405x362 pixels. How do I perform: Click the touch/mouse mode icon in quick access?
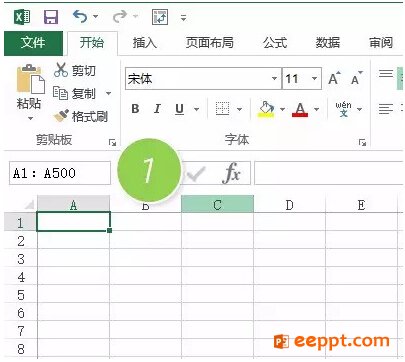(160, 17)
